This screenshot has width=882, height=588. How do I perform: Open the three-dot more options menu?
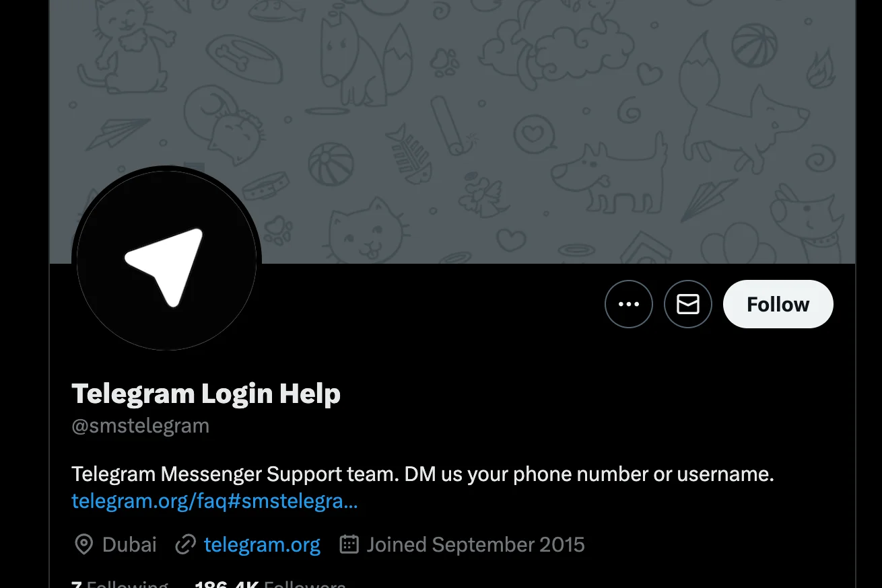click(x=628, y=304)
